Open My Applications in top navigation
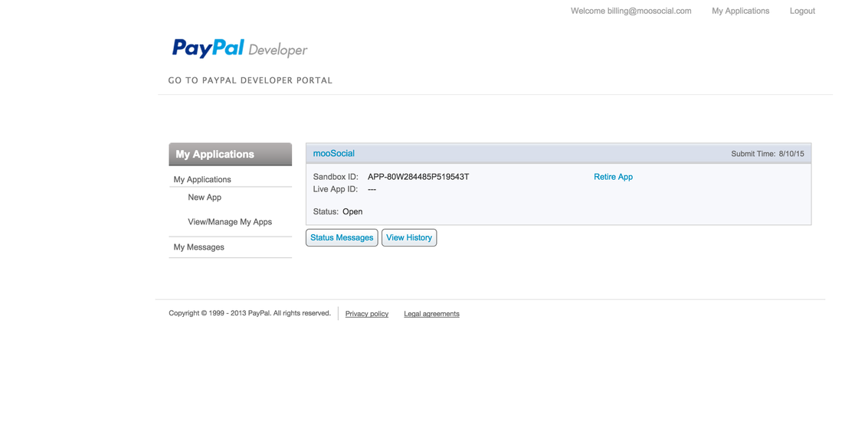Screen dimensions: 868x444 tap(740, 11)
